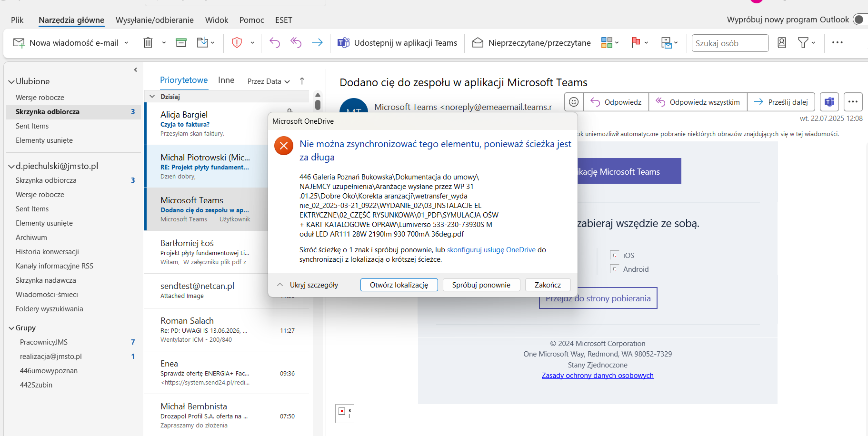Open more actions ellipsis in the message header
Viewport: 868px width, 436px height.
pyautogui.click(x=853, y=102)
